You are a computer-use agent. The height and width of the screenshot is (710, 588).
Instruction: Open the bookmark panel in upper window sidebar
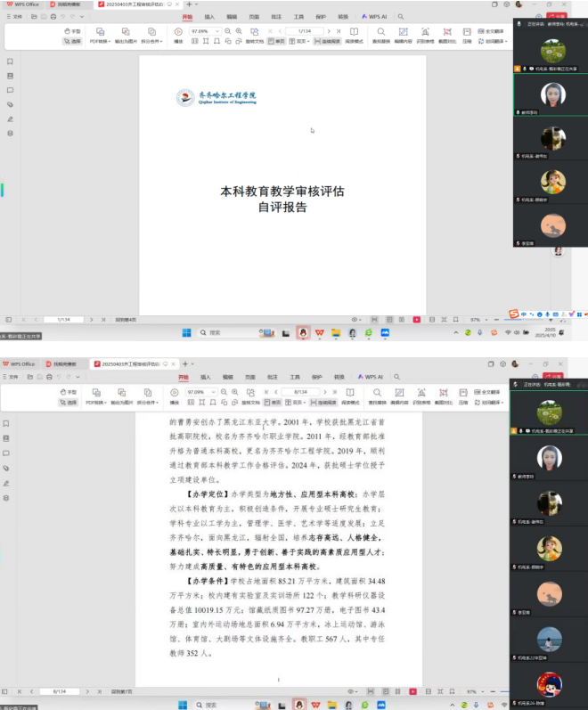click(10, 61)
